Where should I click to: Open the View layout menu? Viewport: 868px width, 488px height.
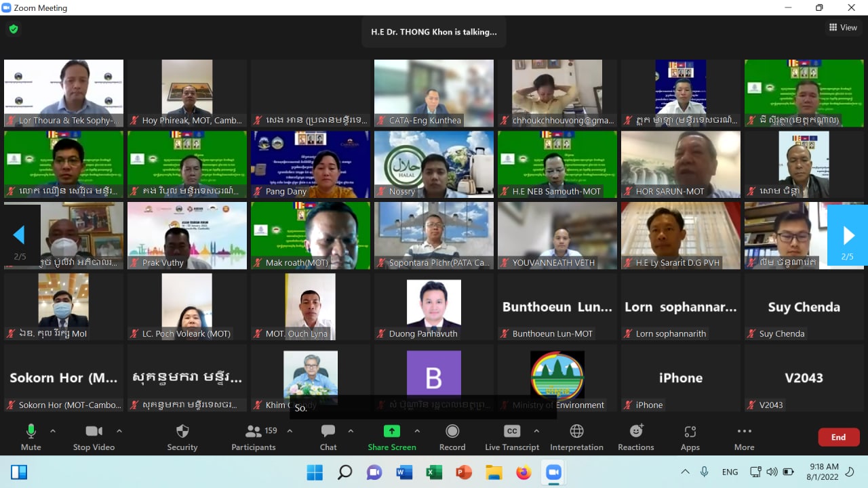tap(843, 28)
